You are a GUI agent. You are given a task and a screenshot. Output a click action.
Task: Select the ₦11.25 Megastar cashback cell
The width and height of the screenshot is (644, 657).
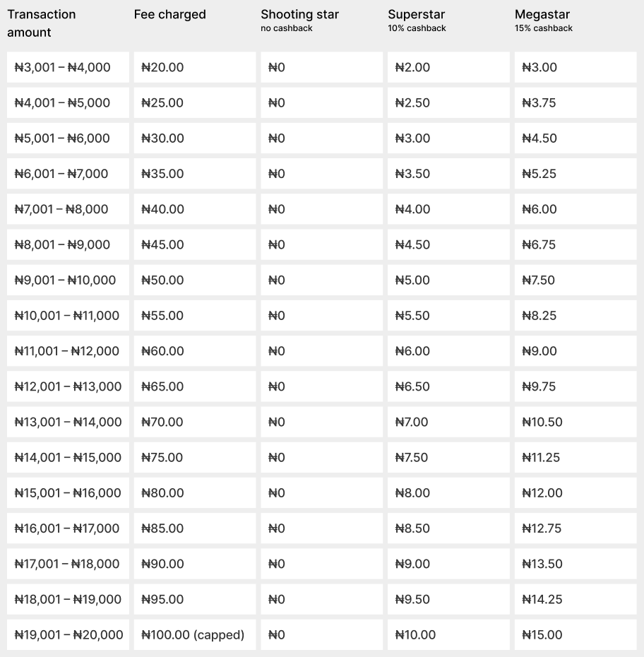[x=576, y=457]
